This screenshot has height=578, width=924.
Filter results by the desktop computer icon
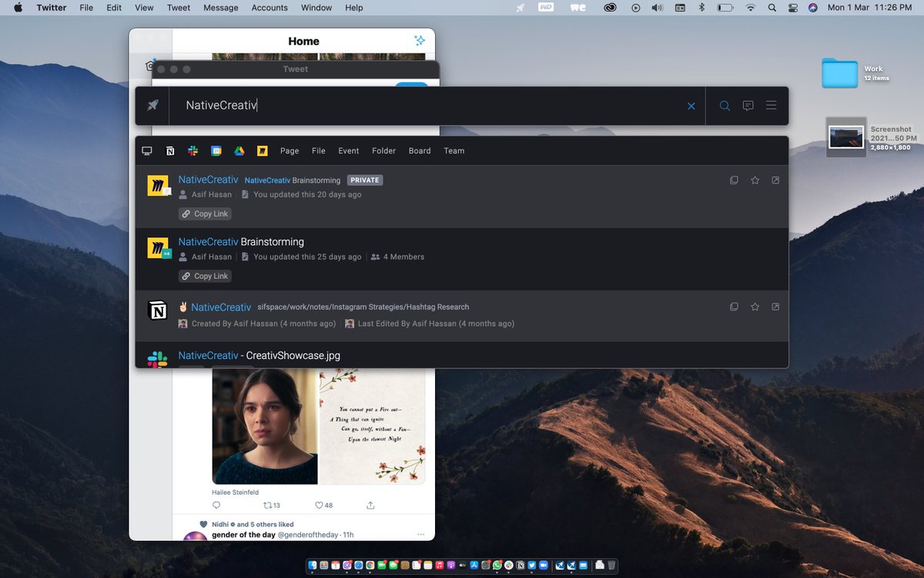pos(147,151)
